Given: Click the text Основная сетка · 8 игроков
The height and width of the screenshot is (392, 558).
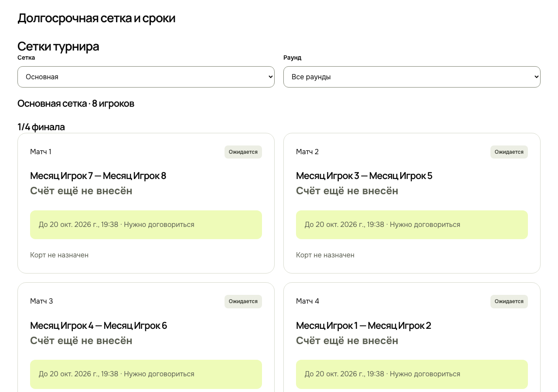Looking at the screenshot, I should (x=76, y=104).
